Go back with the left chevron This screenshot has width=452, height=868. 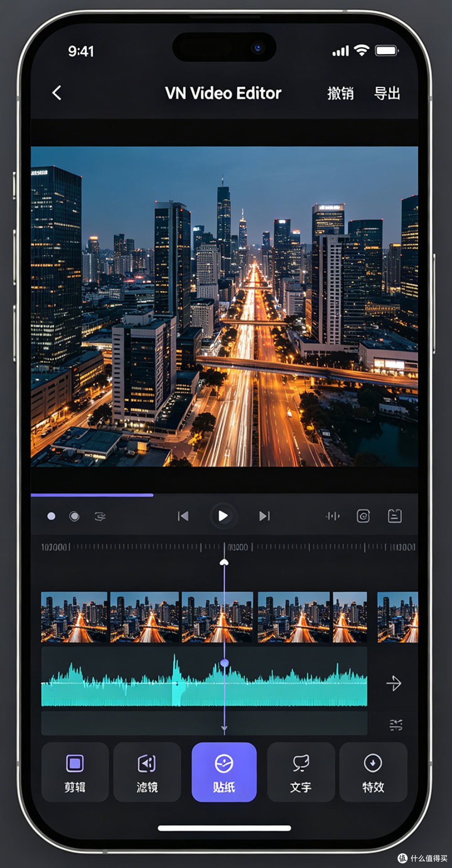(57, 93)
